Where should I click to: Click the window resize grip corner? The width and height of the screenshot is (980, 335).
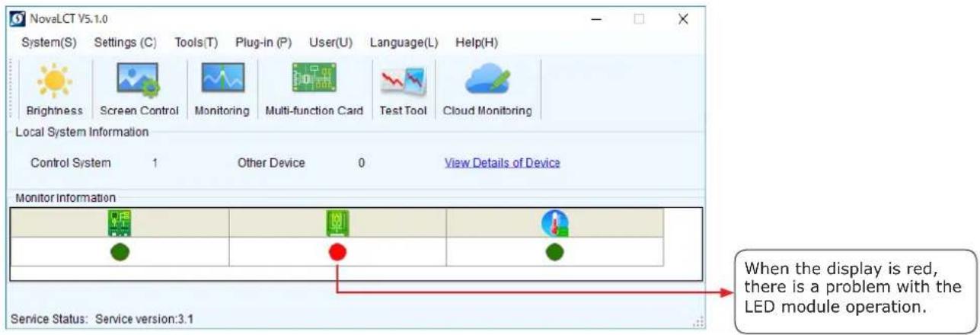coord(698,322)
